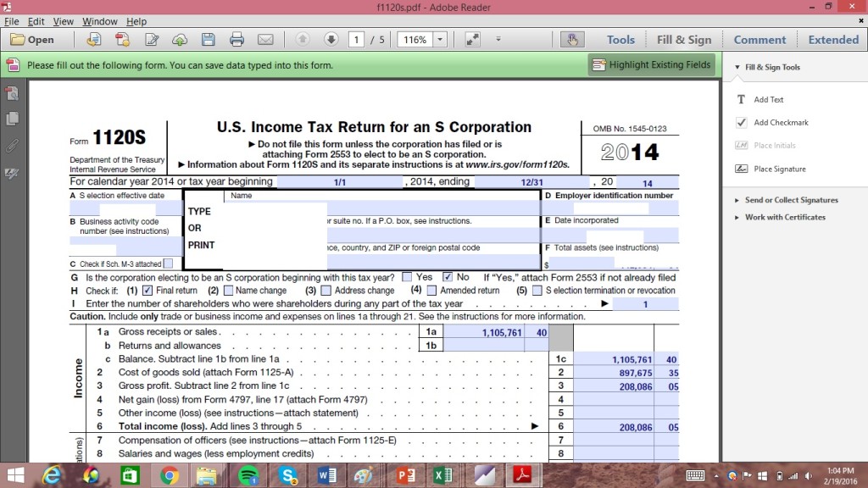Send file by email envelope icon
Screen dimensions: 868x488
click(265, 40)
